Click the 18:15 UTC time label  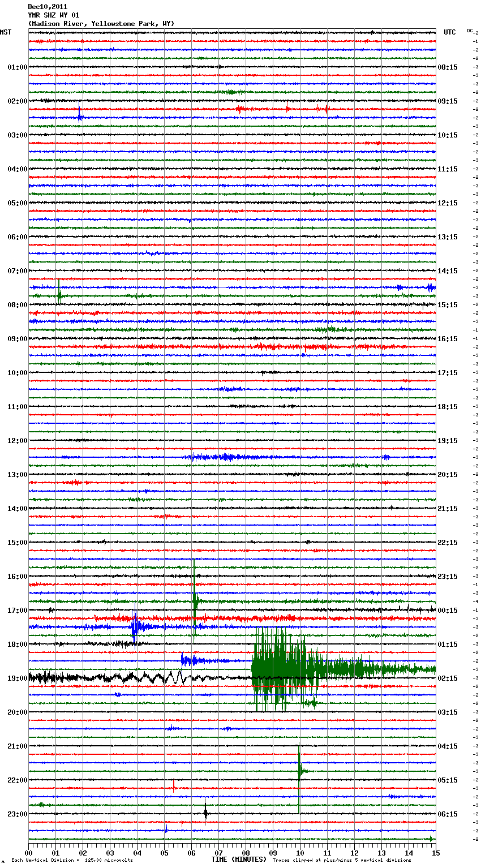448,407
